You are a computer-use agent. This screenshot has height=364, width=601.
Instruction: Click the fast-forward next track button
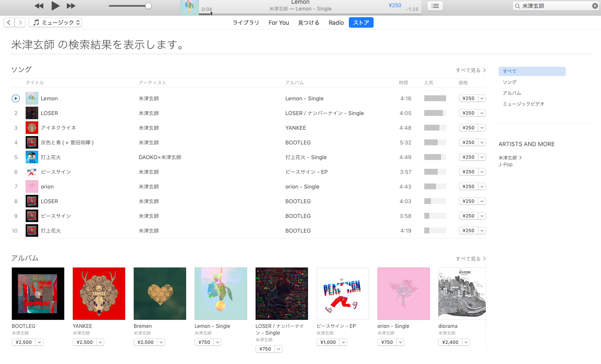[71, 6]
